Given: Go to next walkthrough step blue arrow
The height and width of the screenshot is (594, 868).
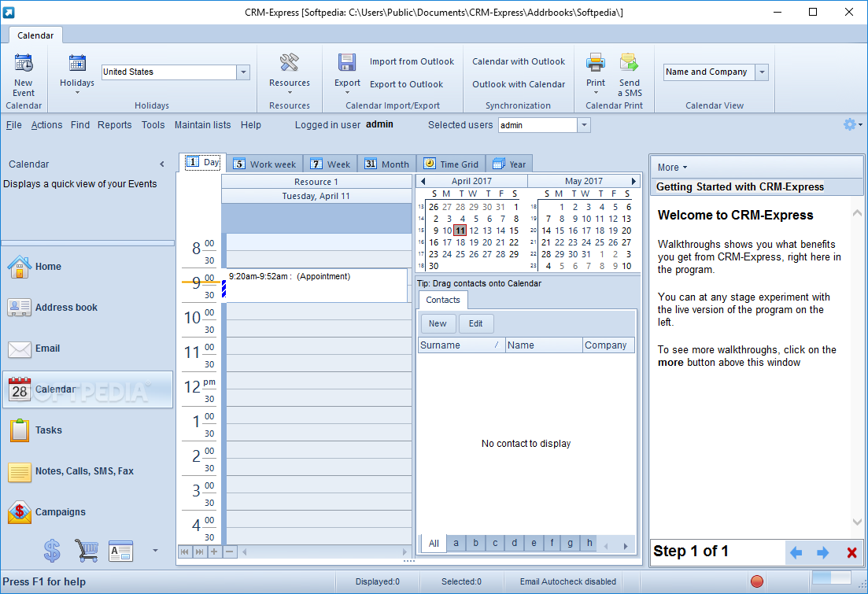Looking at the screenshot, I should [823, 552].
